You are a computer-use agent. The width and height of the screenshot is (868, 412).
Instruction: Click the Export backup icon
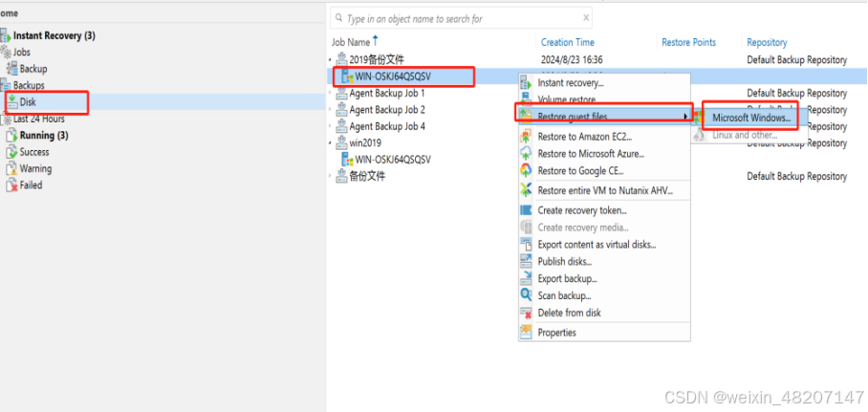526,278
